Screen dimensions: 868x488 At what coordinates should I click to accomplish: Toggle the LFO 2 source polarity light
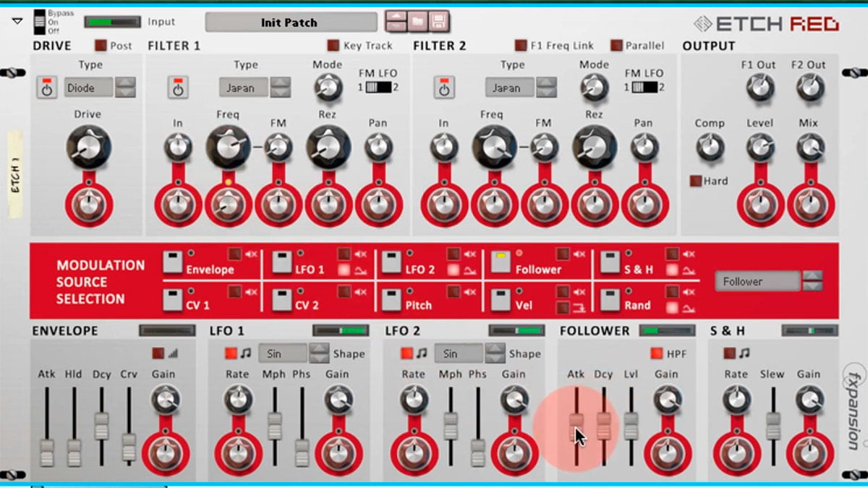pyautogui.click(x=454, y=270)
